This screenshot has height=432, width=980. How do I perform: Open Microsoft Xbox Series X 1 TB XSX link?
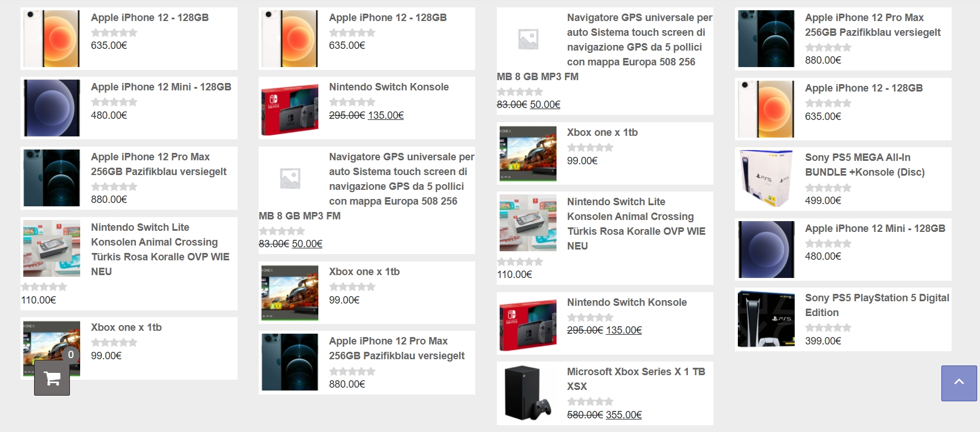(x=636, y=379)
